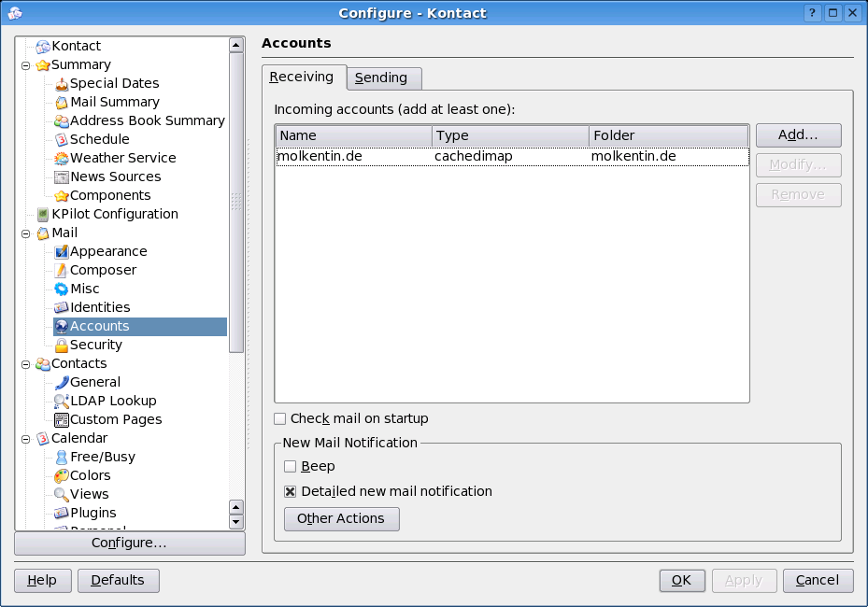Select the Security padlock icon
This screenshot has width=868, height=607.
click(62, 345)
